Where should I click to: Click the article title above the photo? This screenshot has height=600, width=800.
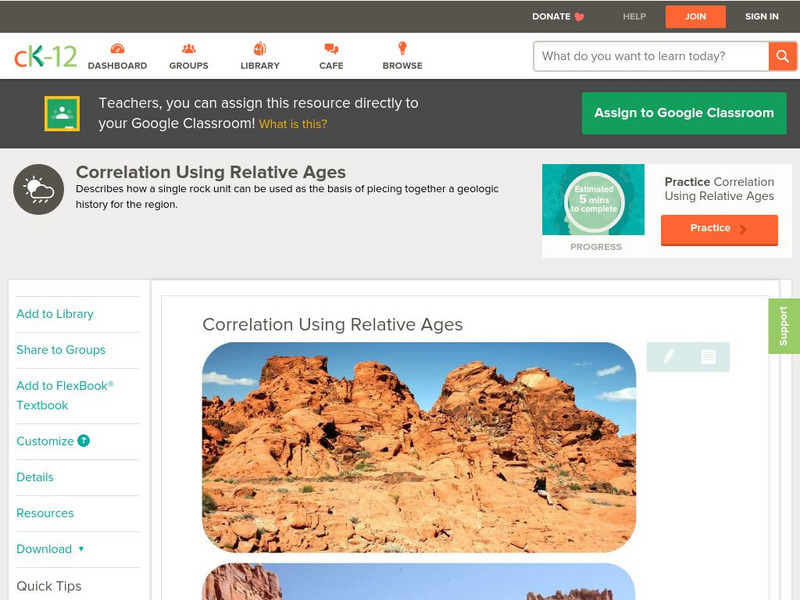tap(333, 324)
